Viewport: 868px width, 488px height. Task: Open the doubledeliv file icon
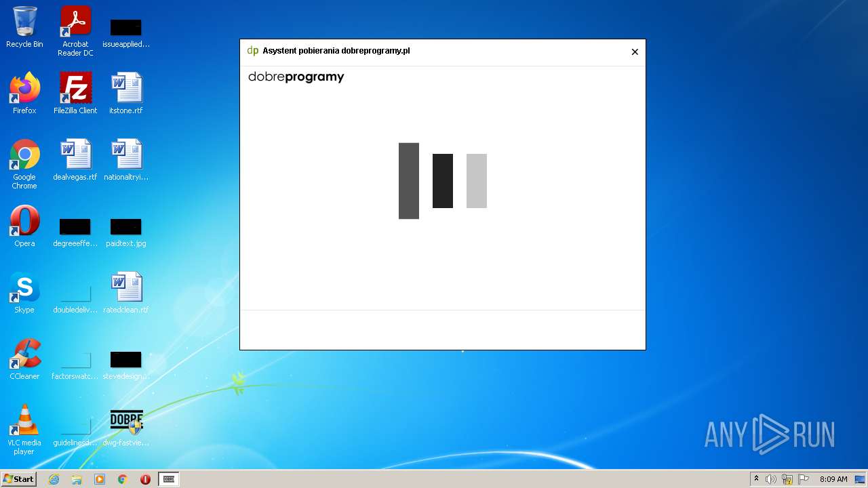click(x=75, y=298)
